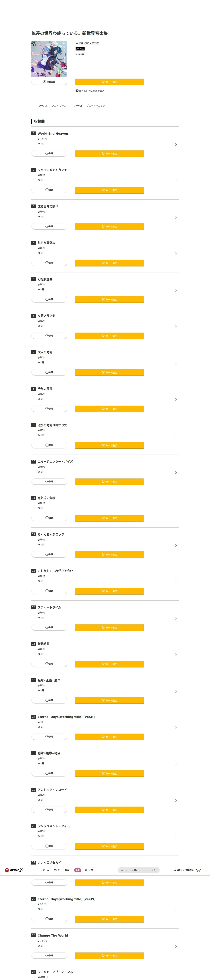The height and width of the screenshot is (980, 210).
Task: Play preview of ジャッジメントカフェ
Action: (x=49, y=190)
